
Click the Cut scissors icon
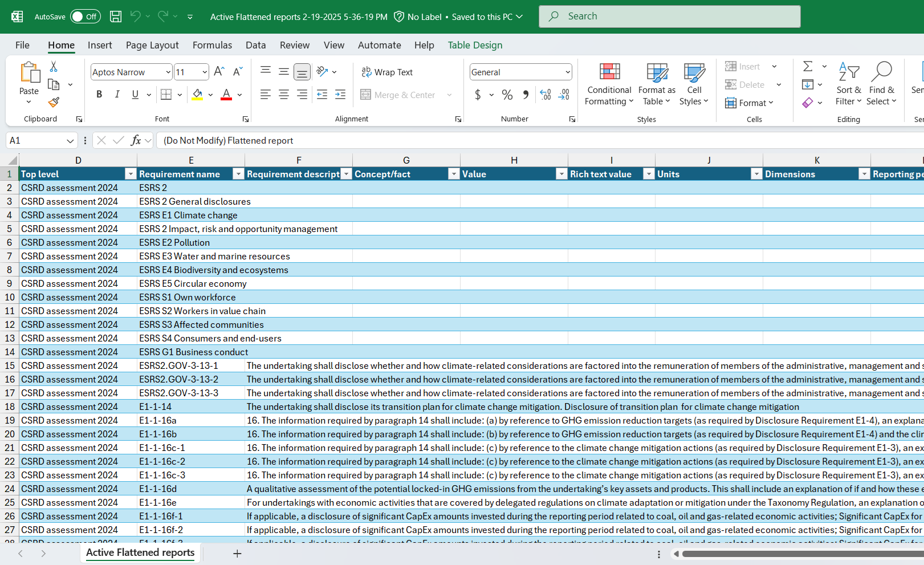54,67
